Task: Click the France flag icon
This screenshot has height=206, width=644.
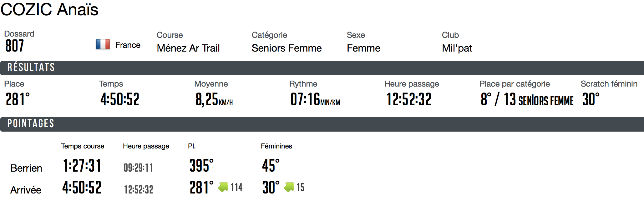Action: click(103, 44)
